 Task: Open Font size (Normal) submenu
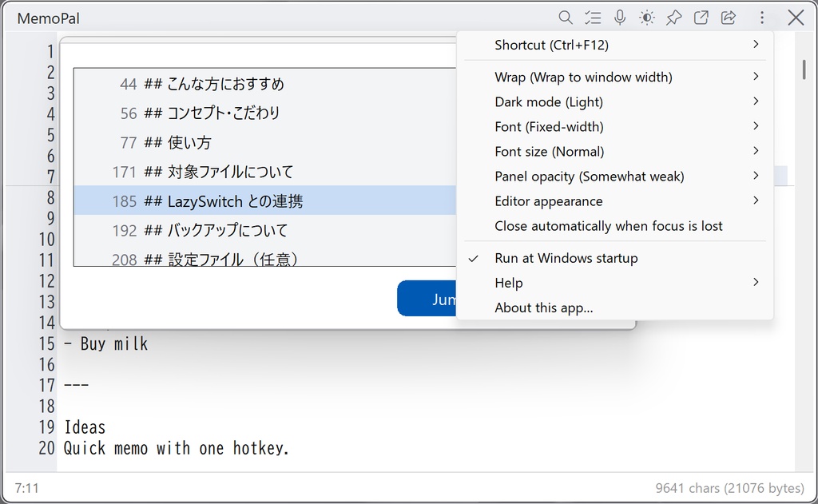click(614, 151)
